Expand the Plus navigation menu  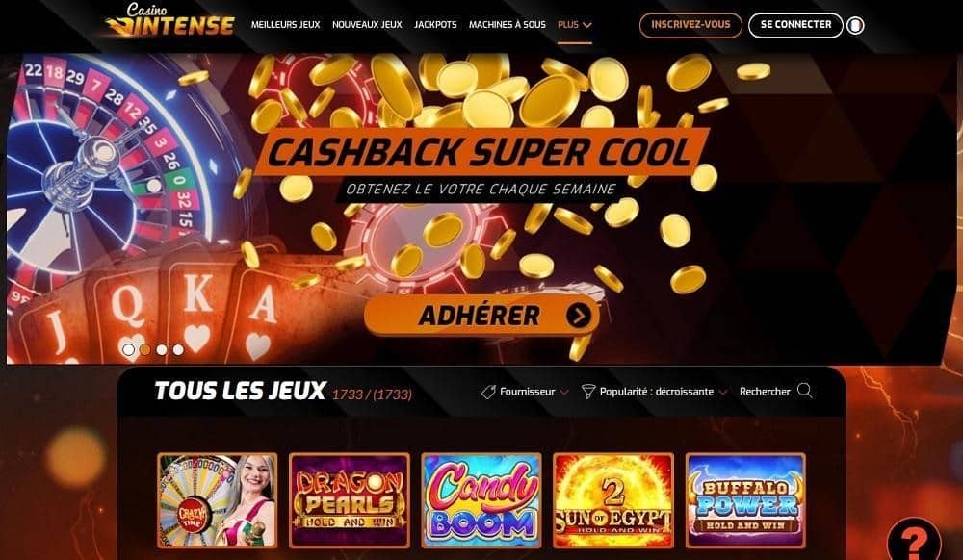(x=574, y=24)
